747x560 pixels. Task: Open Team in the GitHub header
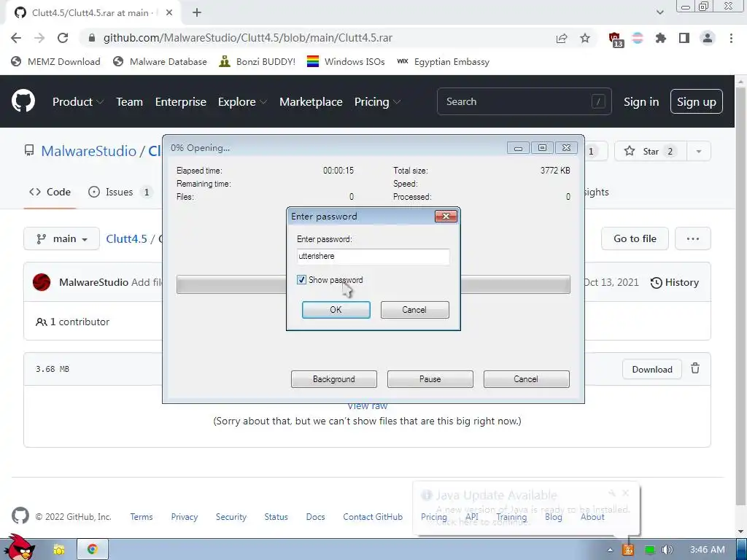point(130,101)
